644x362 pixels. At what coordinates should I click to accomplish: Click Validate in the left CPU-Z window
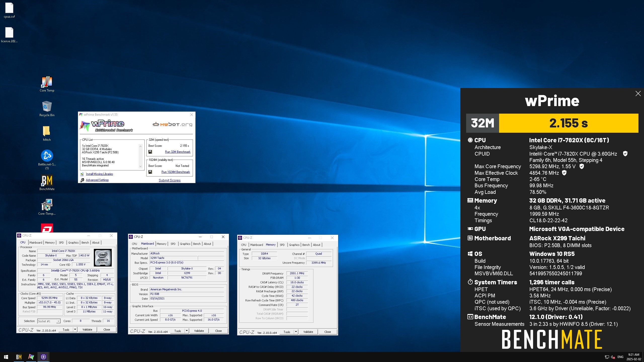click(87, 330)
